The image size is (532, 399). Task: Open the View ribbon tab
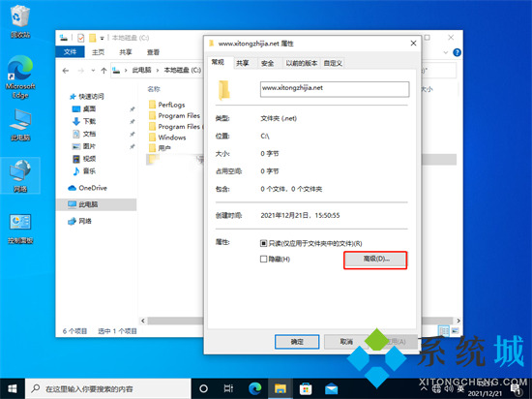(x=153, y=52)
